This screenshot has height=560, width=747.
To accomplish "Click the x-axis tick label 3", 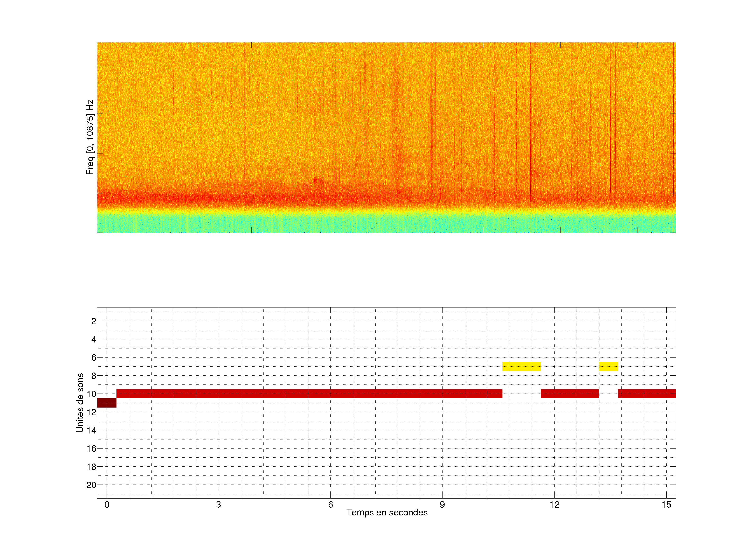I will pyautogui.click(x=218, y=505).
